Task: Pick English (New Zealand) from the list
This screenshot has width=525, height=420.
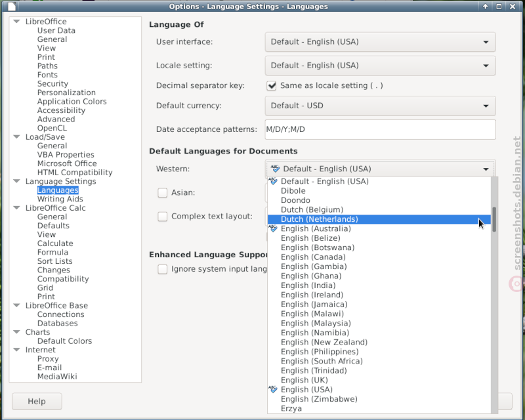Action: pyautogui.click(x=379, y=343)
